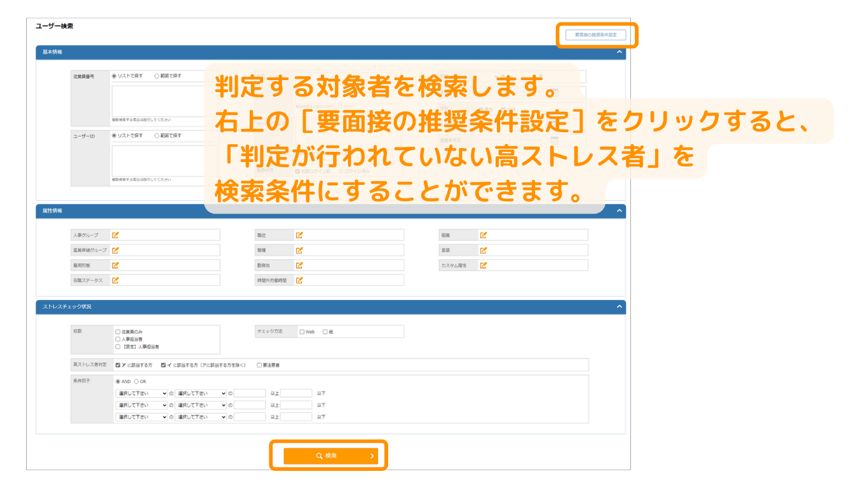
Task: Click edit icon for 人事グループ
Action: [x=116, y=235]
